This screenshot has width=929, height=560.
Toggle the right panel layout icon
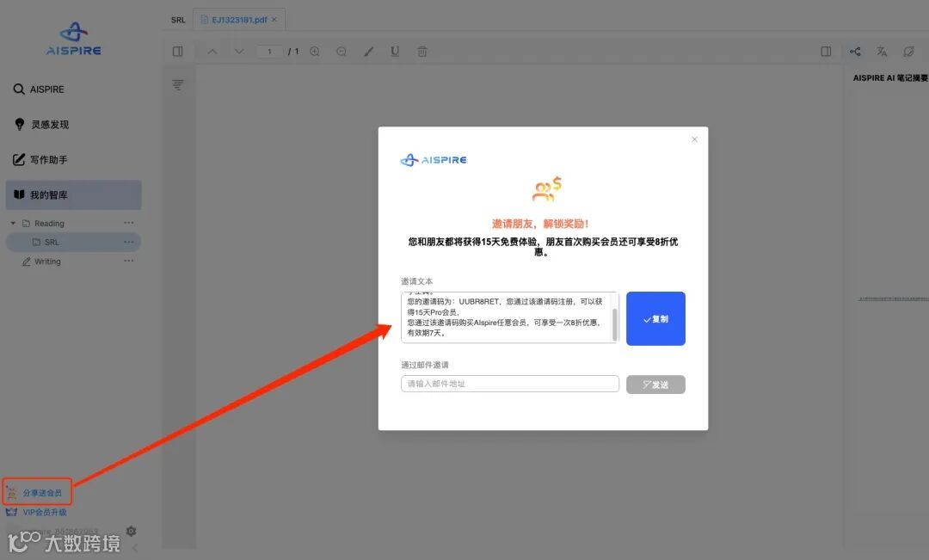pyautogui.click(x=826, y=52)
